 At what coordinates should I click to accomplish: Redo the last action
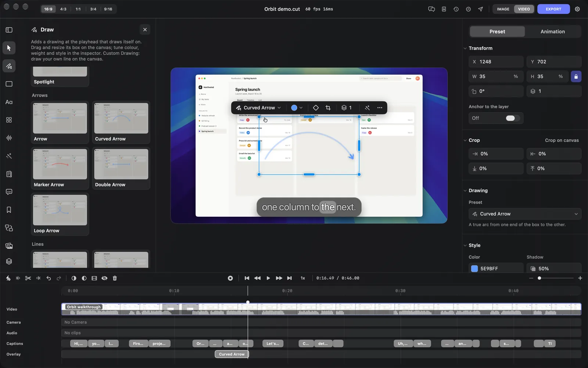tap(59, 278)
